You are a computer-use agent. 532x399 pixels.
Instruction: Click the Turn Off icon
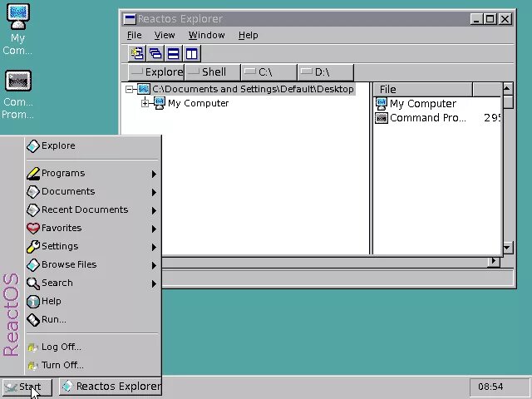(x=33, y=366)
